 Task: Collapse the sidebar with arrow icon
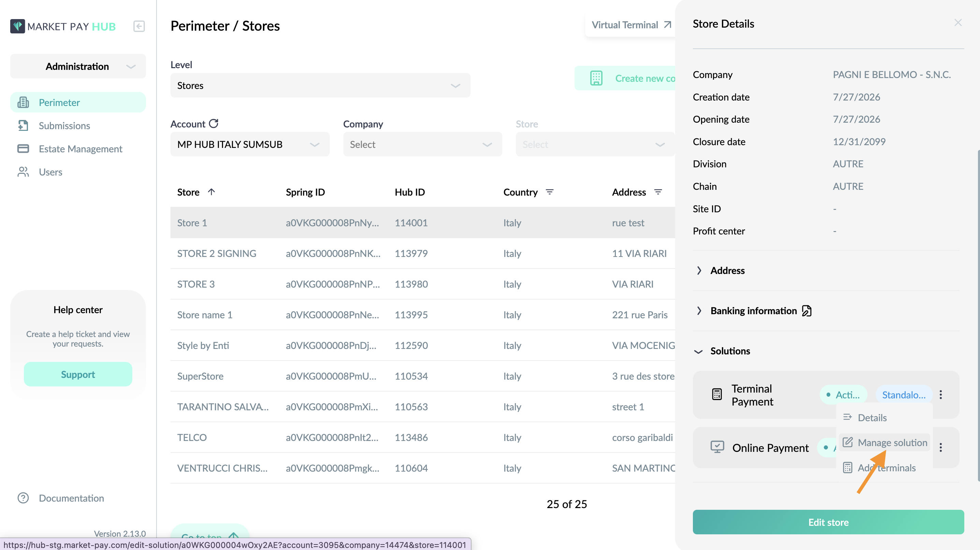(139, 26)
